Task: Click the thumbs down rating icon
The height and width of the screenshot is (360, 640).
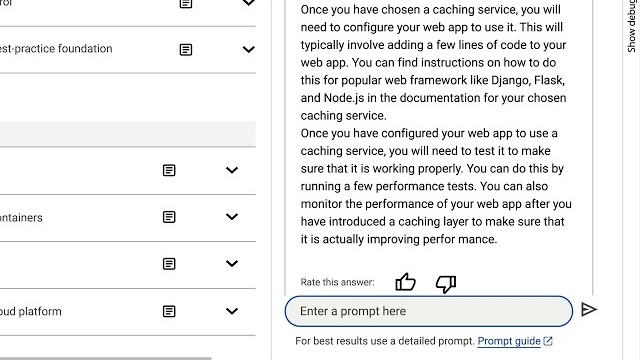Action: coord(446,284)
